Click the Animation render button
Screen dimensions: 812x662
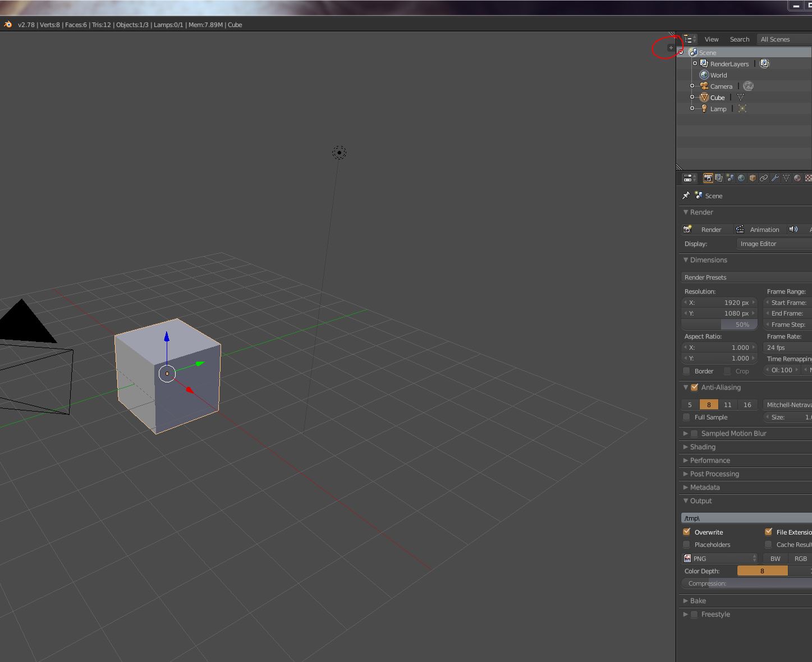[x=758, y=230]
